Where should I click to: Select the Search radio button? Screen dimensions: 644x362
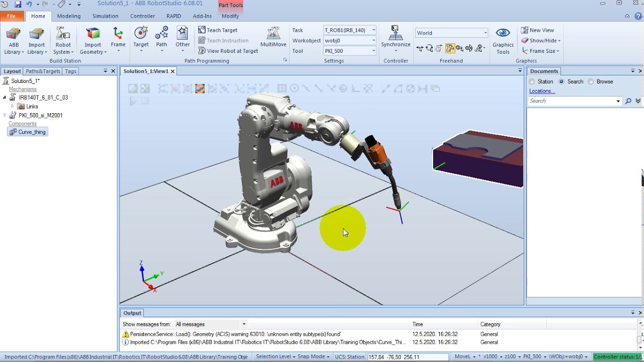point(561,81)
